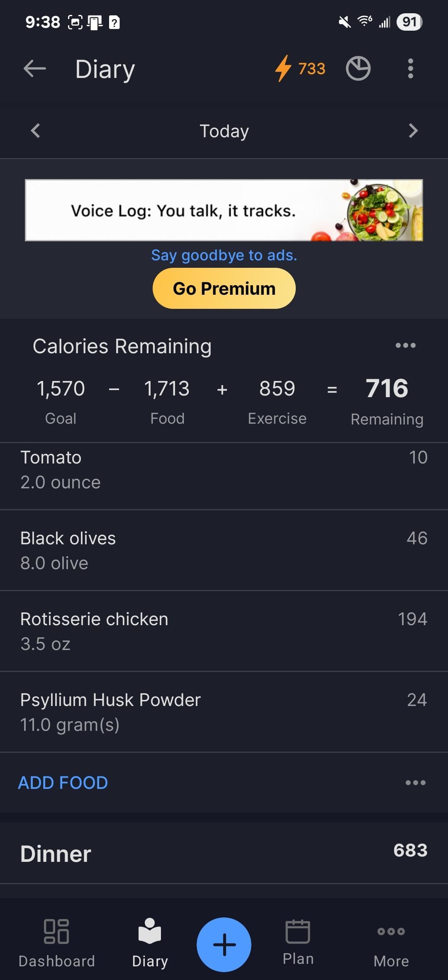Open the Rotisserie chicken entry
The height and width of the screenshot is (980, 448).
(224, 631)
